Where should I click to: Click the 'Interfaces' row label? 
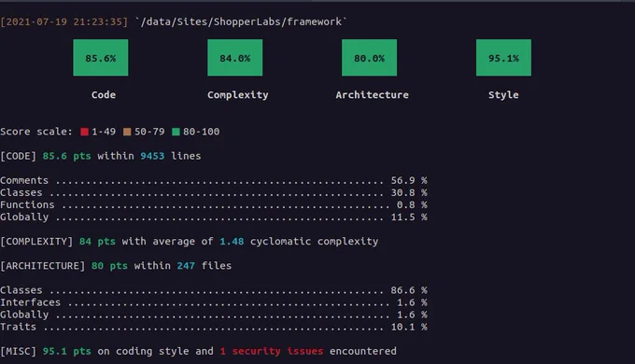click(31, 302)
